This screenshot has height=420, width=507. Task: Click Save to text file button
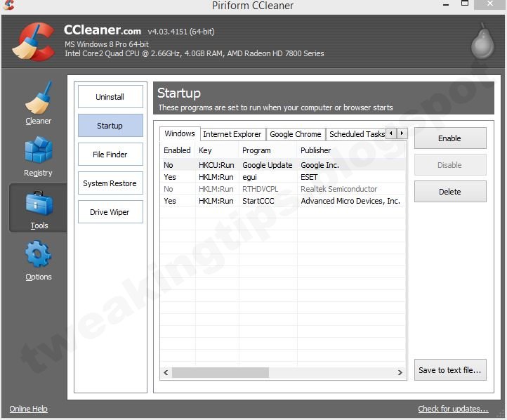point(450,370)
